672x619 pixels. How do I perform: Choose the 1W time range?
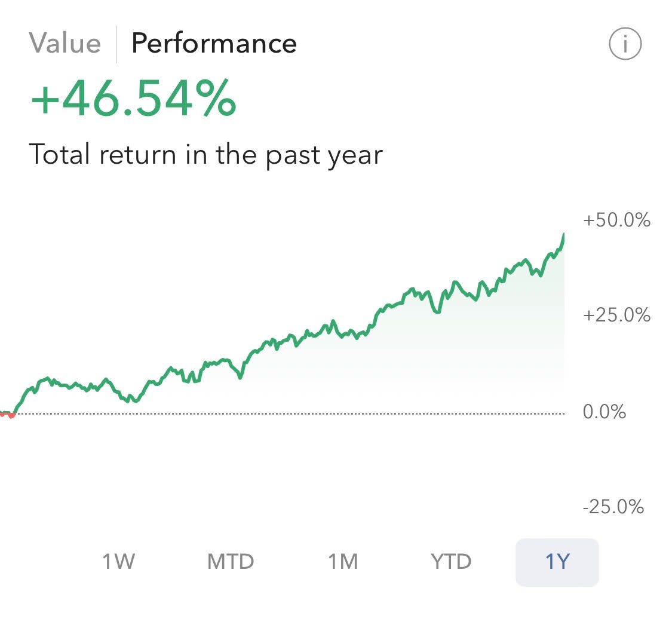(119, 562)
